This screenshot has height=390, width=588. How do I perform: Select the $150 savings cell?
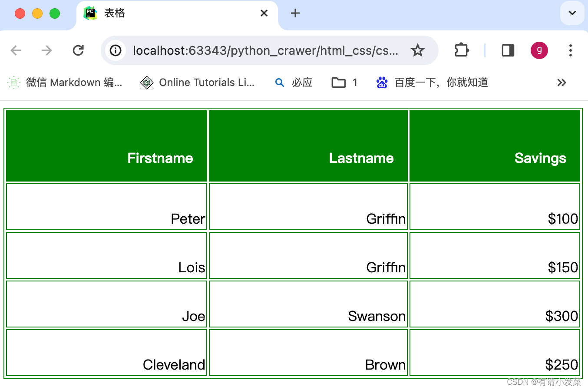[x=495, y=255]
